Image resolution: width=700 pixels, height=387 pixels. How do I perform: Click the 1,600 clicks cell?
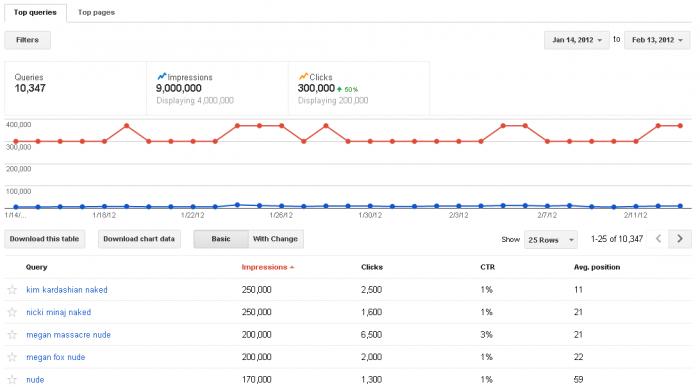coord(371,312)
